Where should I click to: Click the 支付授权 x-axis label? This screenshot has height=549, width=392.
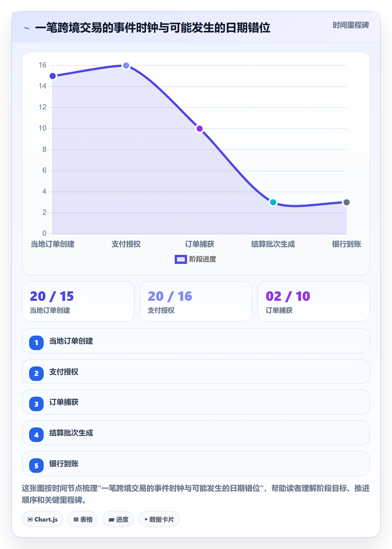click(x=126, y=244)
